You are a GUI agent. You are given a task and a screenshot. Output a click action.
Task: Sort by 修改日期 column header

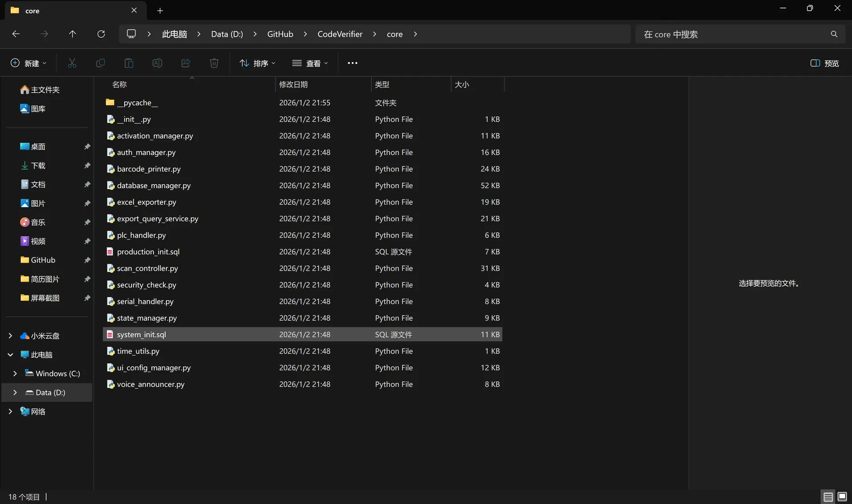click(x=323, y=84)
